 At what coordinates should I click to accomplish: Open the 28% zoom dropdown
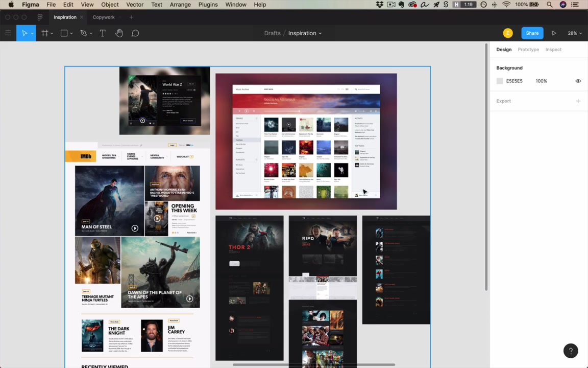575,33
